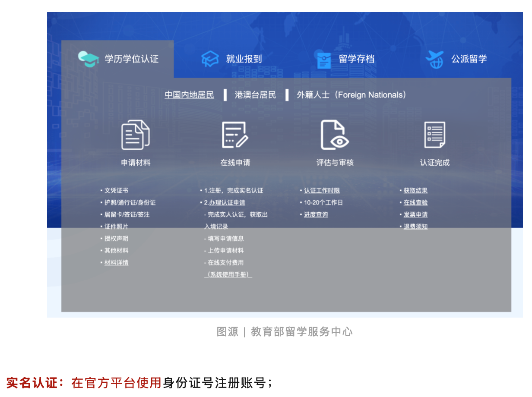Viewport: 532px width, 397px height.
Task: Select 中国内地居民 resident type
Action: pos(189,95)
